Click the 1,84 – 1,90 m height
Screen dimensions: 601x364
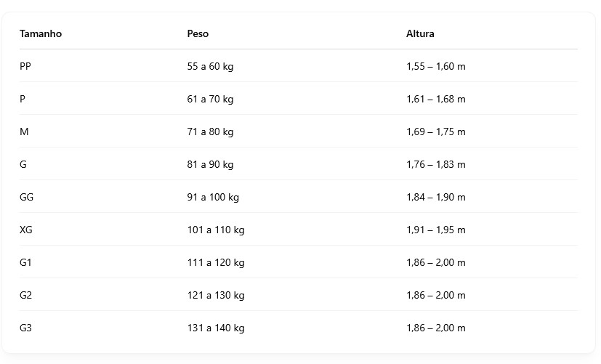coord(435,197)
